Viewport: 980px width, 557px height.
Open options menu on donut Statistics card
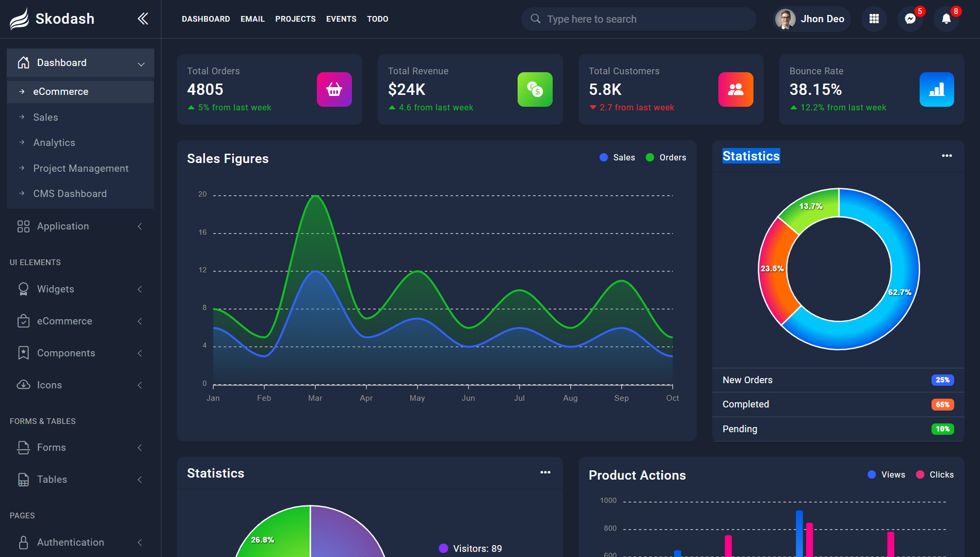click(946, 156)
